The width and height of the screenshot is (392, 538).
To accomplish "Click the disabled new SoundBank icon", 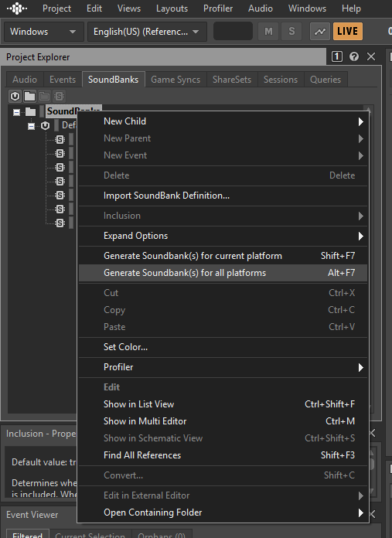I will (x=59, y=97).
